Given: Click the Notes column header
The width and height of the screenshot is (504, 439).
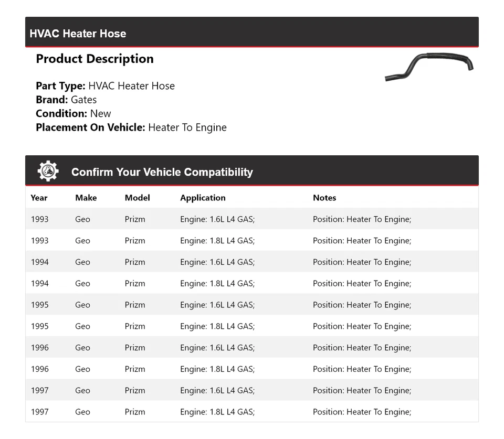Looking at the screenshot, I should pyautogui.click(x=324, y=198).
